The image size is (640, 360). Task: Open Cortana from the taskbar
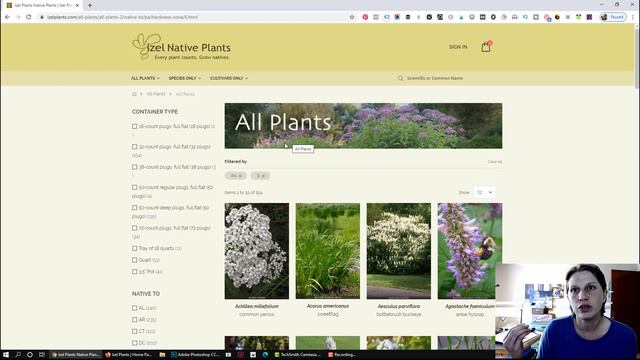pyautogui.click(x=30, y=355)
